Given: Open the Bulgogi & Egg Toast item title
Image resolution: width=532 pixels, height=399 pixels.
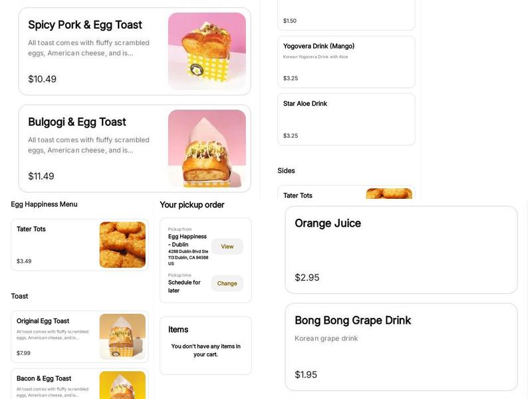Looking at the screenshot, I should [77, 122].
